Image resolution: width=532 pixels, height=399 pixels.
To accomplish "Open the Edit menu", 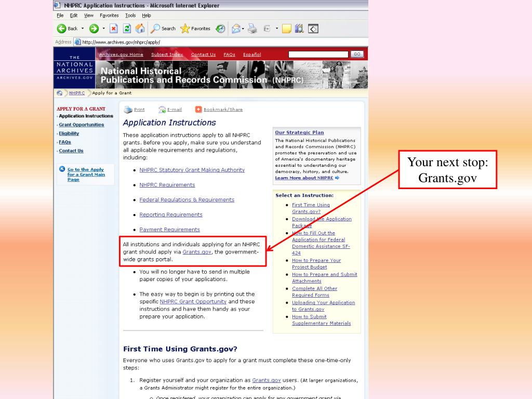I will (x=74, y=16).
